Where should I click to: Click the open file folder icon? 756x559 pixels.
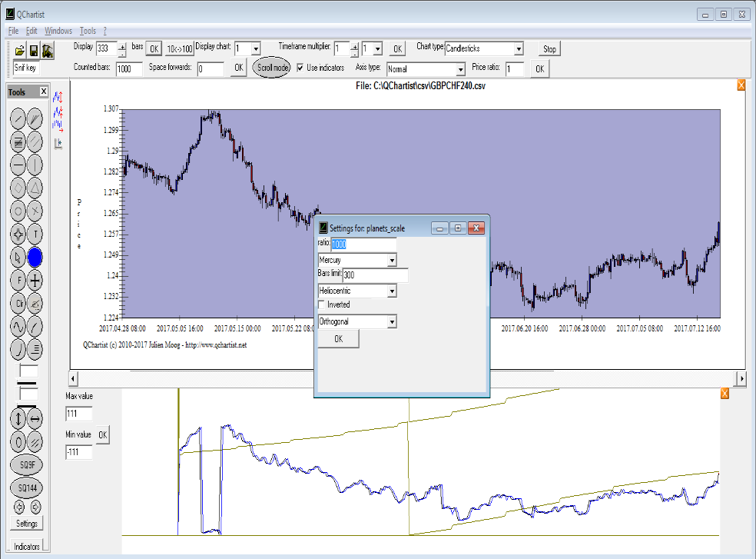click(20, 51)
